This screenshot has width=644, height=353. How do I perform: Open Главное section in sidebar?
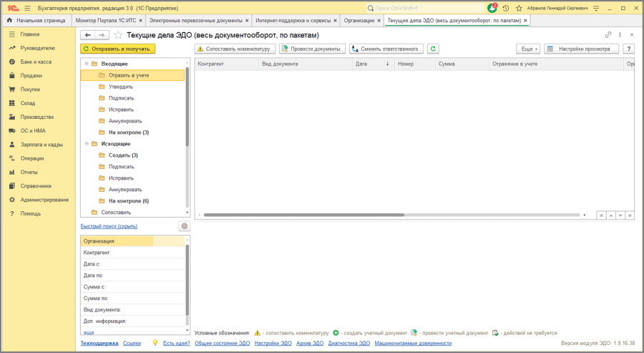[x=30, y=34]
